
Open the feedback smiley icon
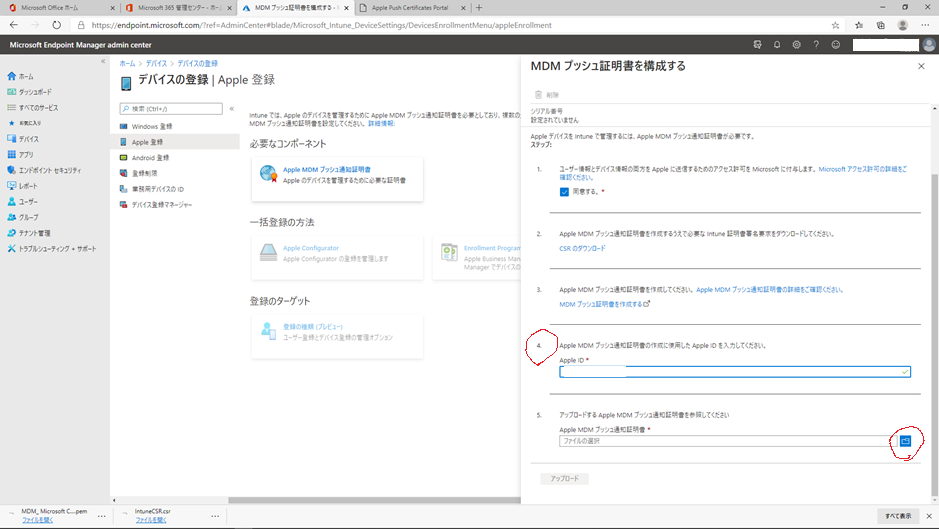(835, 44)
